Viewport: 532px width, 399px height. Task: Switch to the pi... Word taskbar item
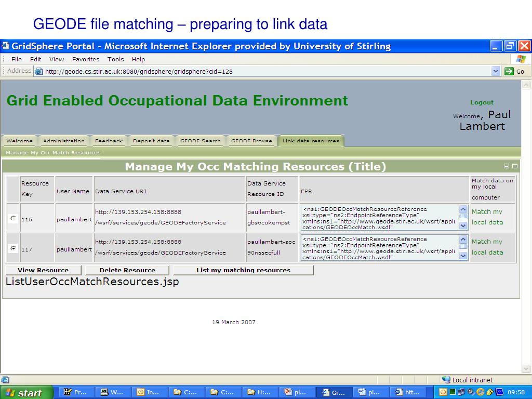tap(371, 392)
